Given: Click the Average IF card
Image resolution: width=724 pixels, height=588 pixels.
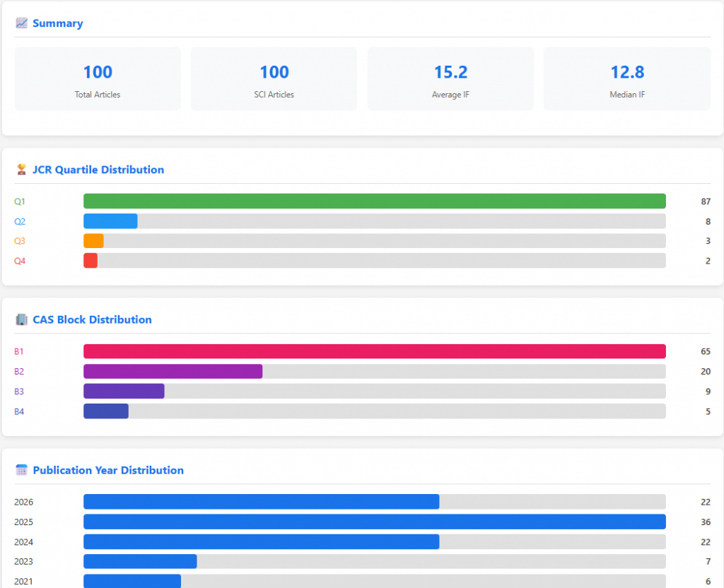Looking at the screenshot, I should (450, 78).
